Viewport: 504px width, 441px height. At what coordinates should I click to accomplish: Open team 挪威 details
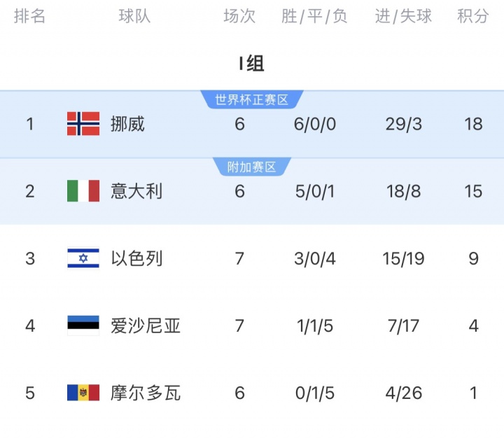[x=127, y=124]
